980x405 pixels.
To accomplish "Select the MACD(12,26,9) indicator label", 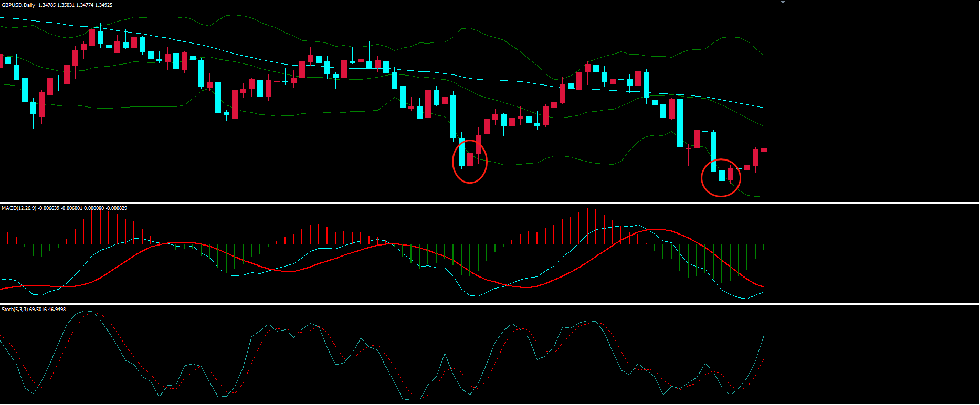I will pos(19,208).
